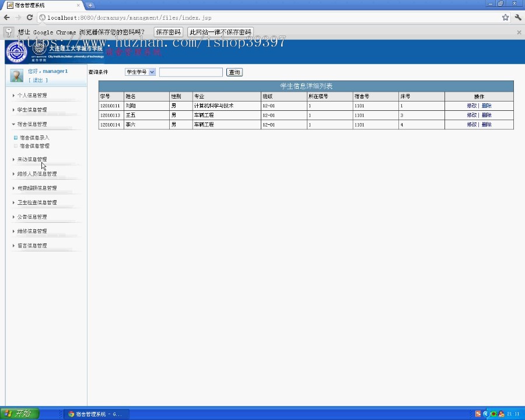Image resolution: width=525 pixels, height=420 pixels.
Task: Go back with the browser back arrow
Action: pos(6,17)
